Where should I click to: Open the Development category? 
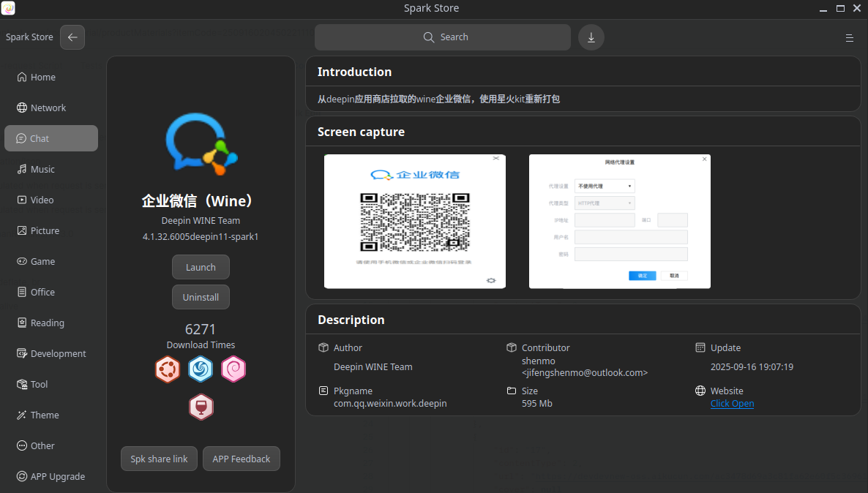tap(51, 353)
